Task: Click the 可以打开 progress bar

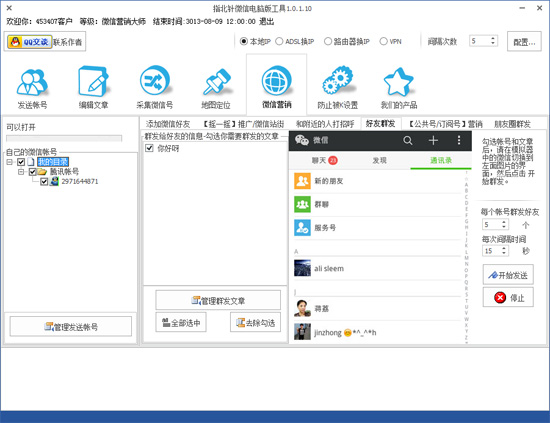Action: point(64,138)
